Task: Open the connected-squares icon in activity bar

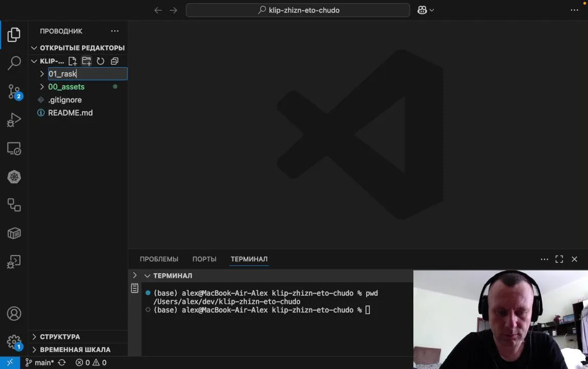Action: point(14,205)
